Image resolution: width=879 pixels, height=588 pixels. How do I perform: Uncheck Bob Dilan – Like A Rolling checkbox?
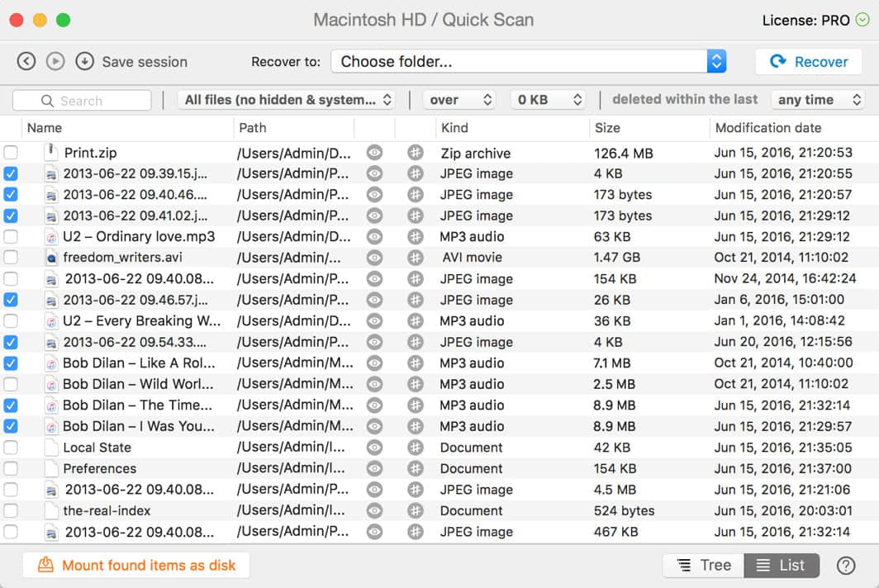tap(11, 363)
